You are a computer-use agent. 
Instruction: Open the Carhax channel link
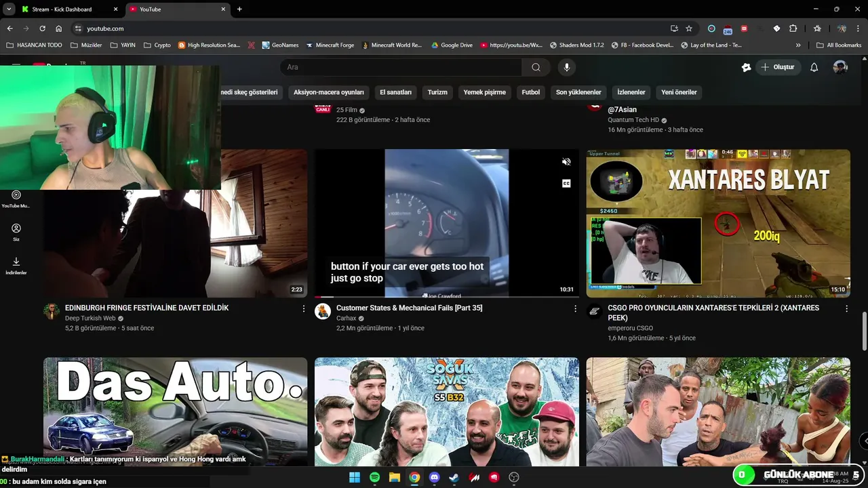click(346, 318)
